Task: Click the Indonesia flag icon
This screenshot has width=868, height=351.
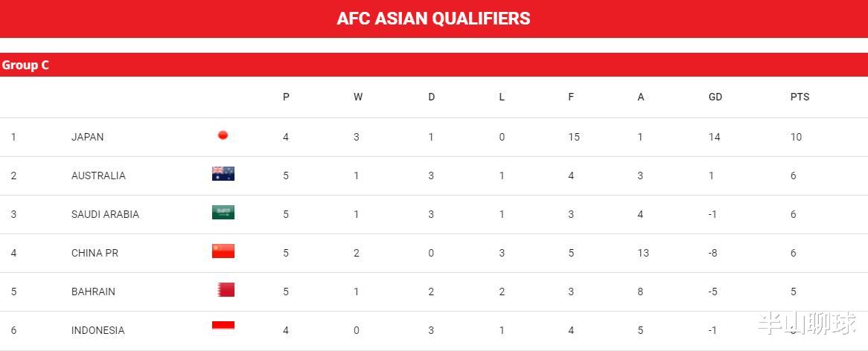Action: (x=223, y=326)
